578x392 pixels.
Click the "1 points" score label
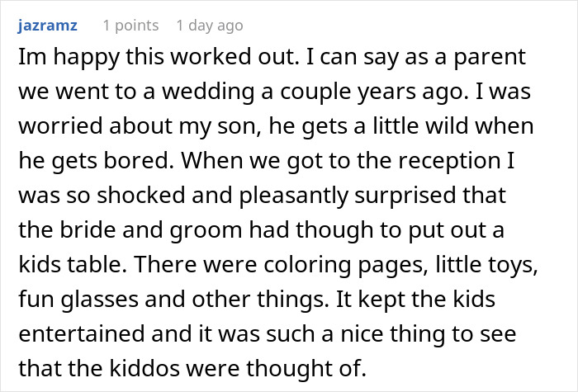tap(130, 26)
